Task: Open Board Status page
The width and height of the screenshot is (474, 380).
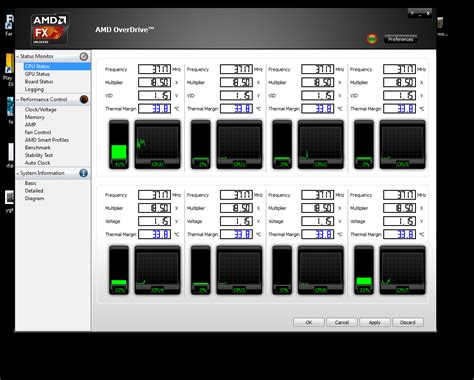Action: tap(39, 82)
